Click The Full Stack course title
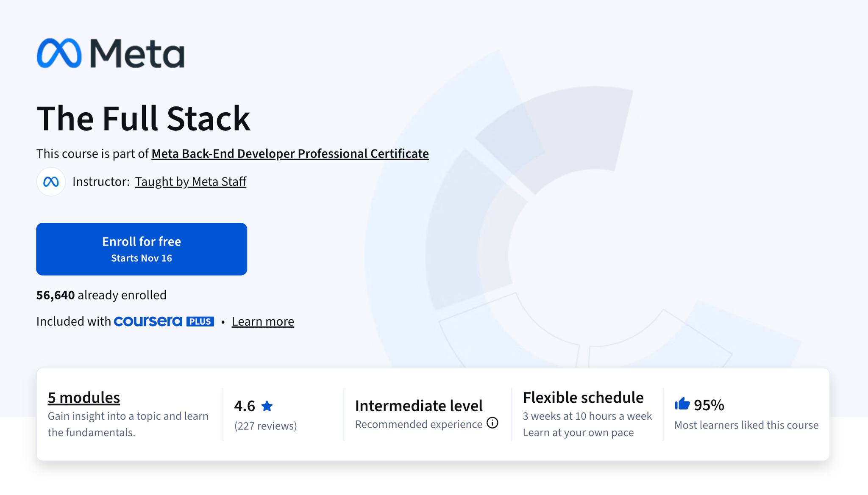The width and height of the screenshot is (868, 495). pos(143,118)
